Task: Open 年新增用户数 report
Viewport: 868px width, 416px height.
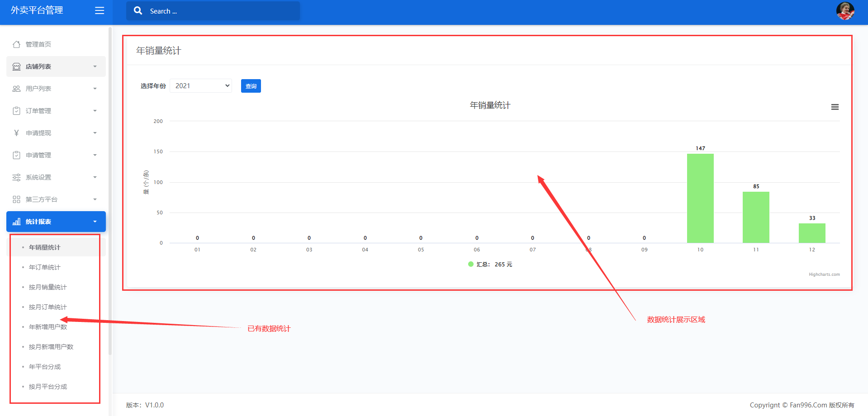Action: click(48, 327)
